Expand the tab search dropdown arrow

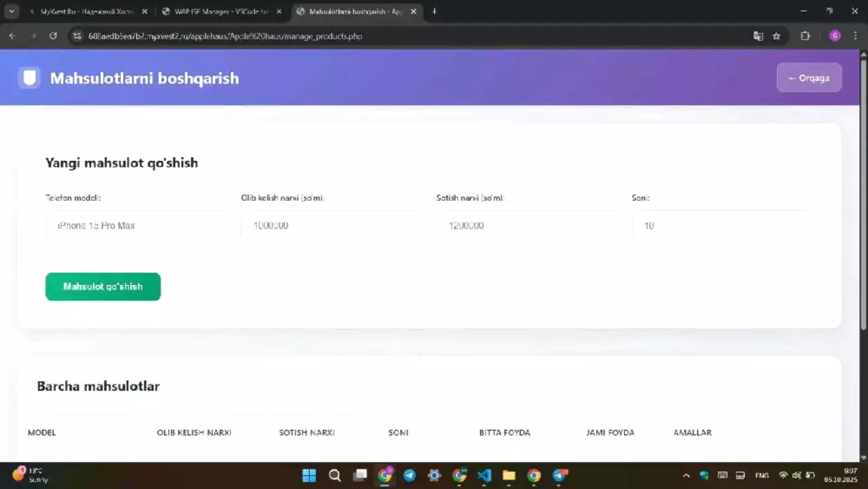coord(12,12)
